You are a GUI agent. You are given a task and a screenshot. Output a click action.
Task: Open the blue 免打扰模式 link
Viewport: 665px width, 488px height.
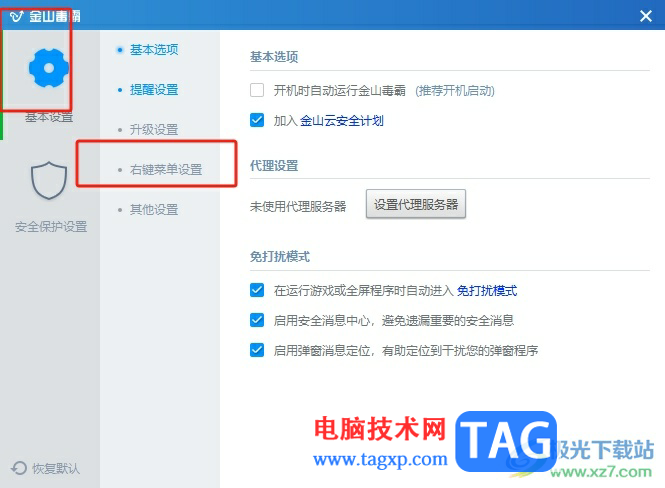[487, 291]
